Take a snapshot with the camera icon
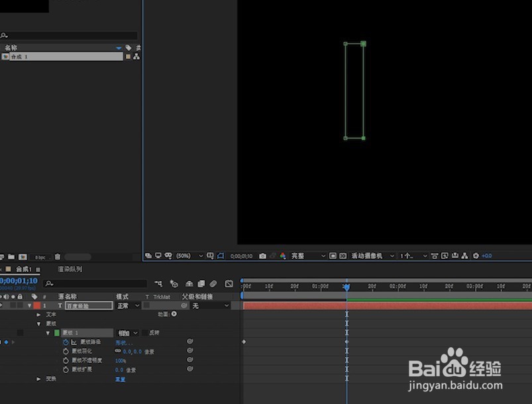 [x=262, y=256]
